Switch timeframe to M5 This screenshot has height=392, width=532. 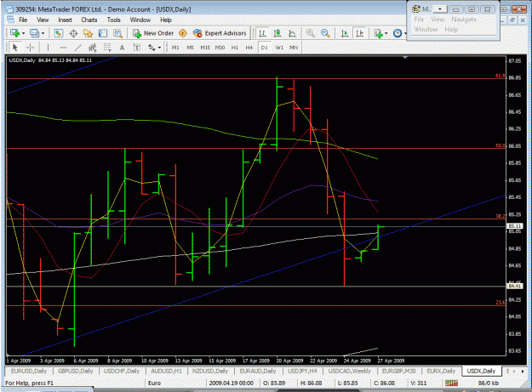point(190,48)
